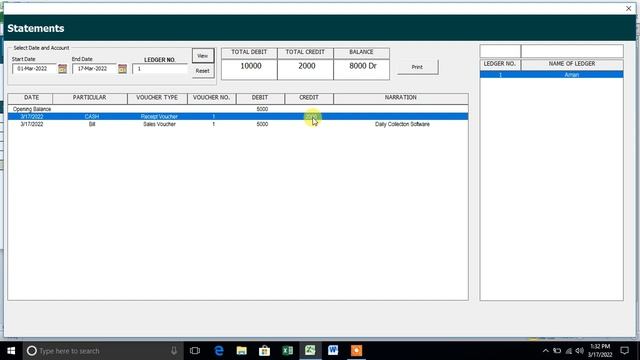Viewport: 640px width, 360px height.
Task: Open the volume control in the tray
Action: click(x=580, y=351)
